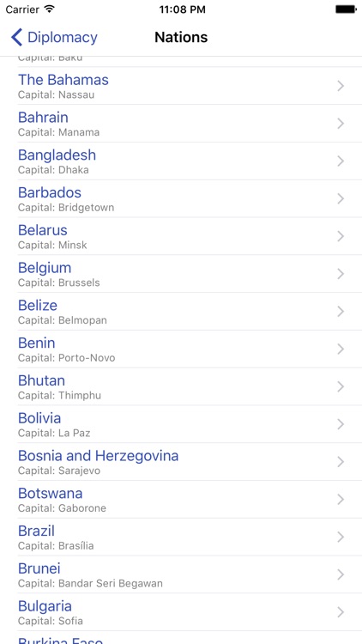Expand Benin details using its chevron
Viewport: 362px width, 644px height.
[341, 349]
